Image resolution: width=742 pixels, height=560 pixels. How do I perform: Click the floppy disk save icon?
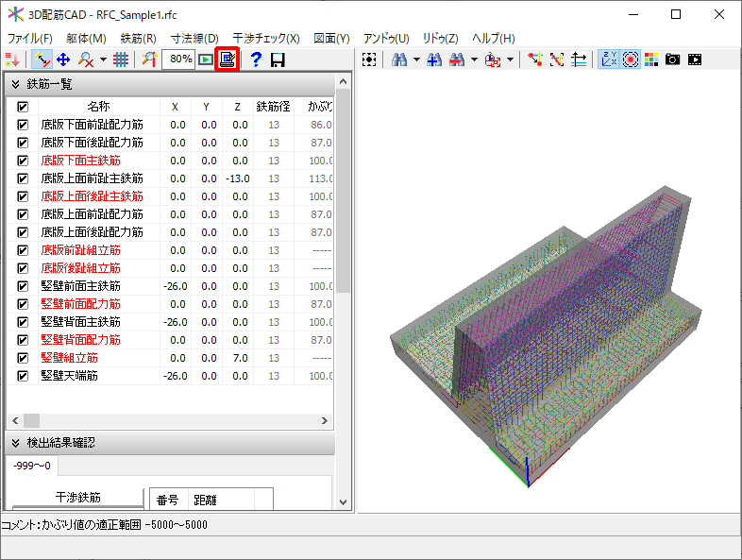(278, 59)
